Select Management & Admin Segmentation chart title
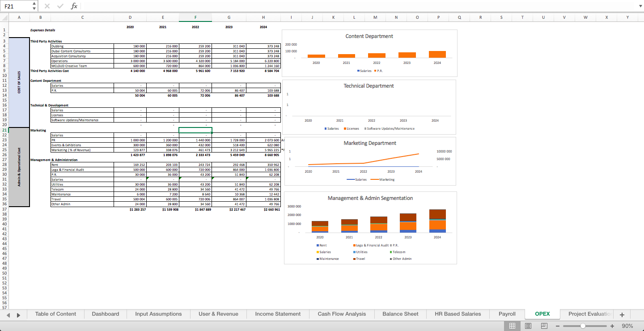The width and height of the screenshot is (644, 331). [370, 198]
